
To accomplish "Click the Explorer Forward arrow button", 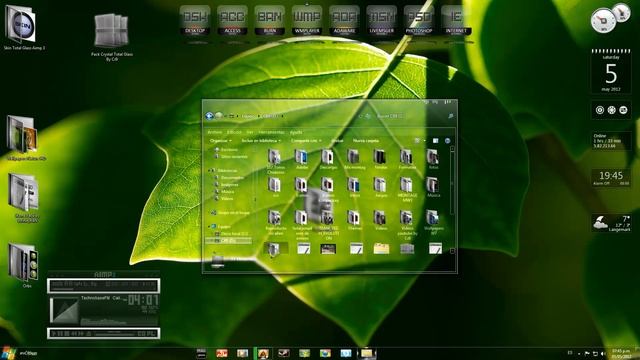I will pyautogui.click(x=219, y=116).
